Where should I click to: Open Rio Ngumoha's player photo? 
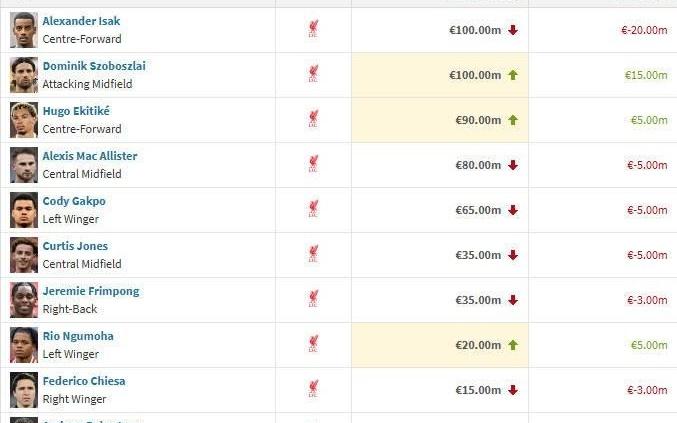pos(24,345)
